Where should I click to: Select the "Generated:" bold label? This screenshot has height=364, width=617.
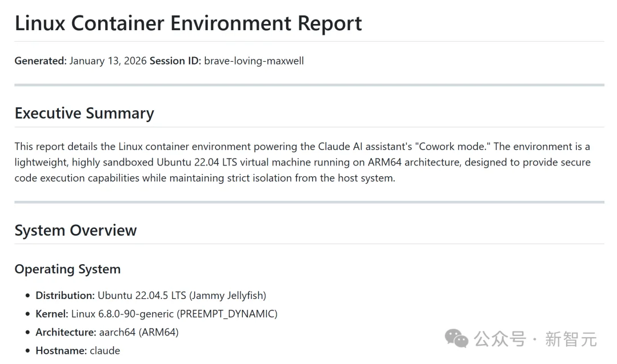point(41,60)
